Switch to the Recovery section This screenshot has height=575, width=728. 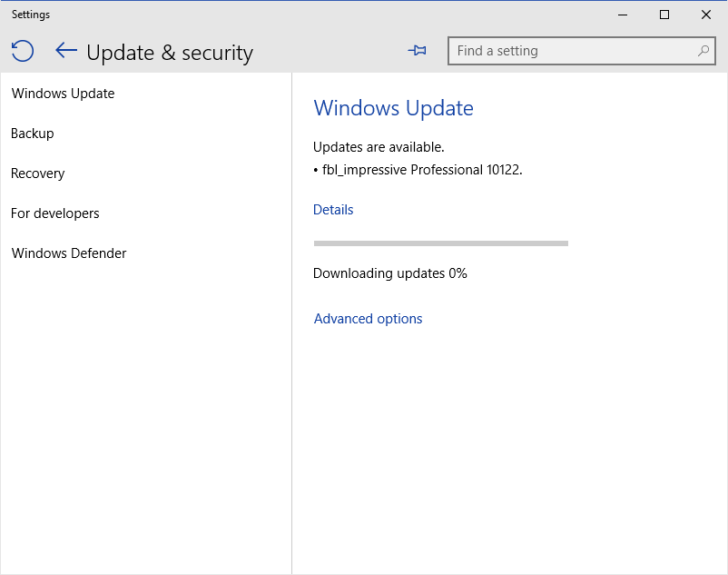tap(38, 173)
